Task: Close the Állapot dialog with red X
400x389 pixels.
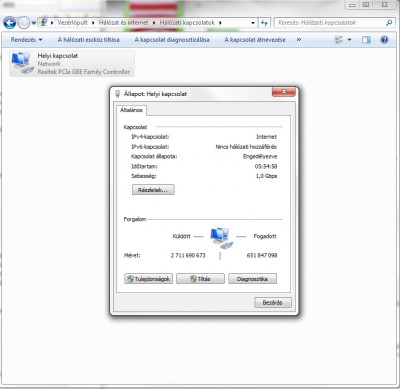Action: [284, 92]
